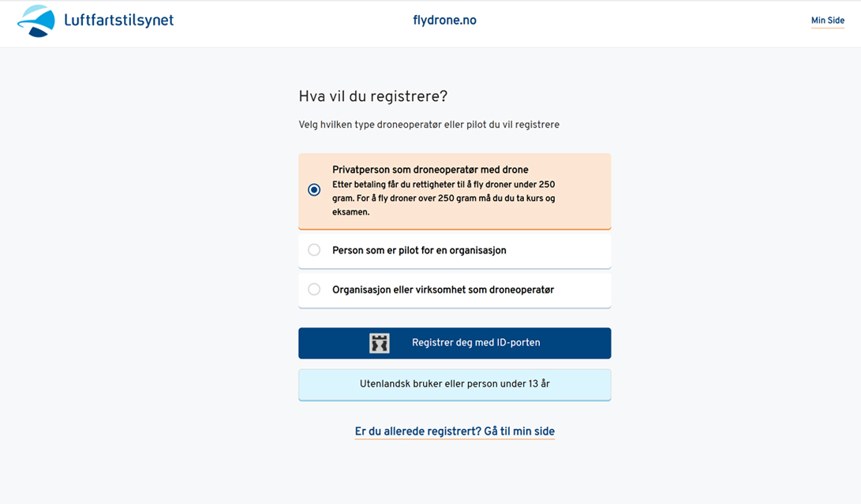Image resolution: width=861 pixels, height=504 pixels.
Task: Open the Min Side link
Action: pos(828,21)
